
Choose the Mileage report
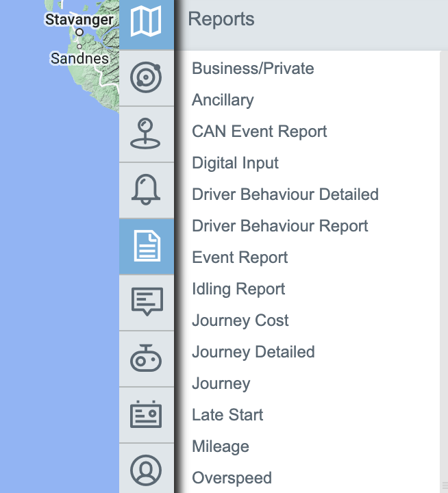(x=220, y=446)
